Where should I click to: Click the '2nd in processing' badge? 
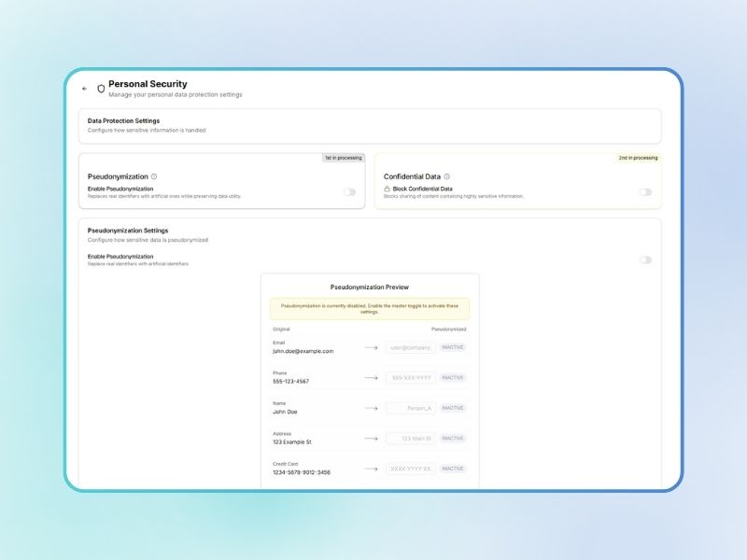click(638, 158)
